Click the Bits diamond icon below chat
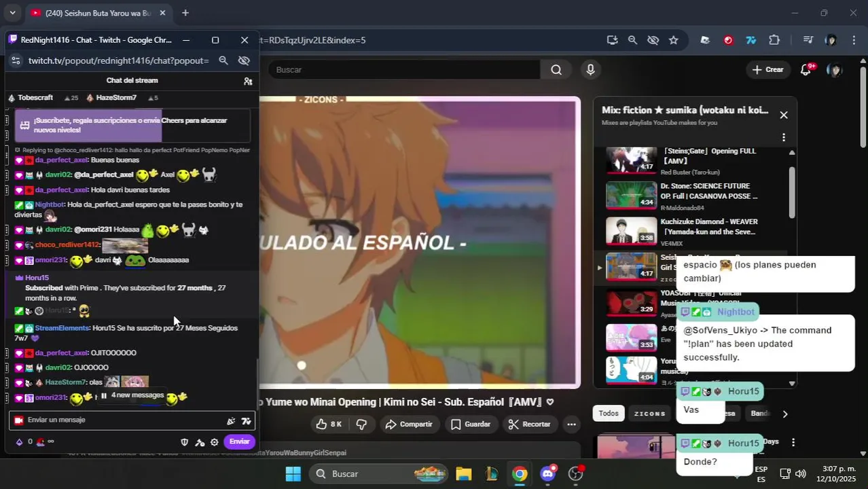 19,442
